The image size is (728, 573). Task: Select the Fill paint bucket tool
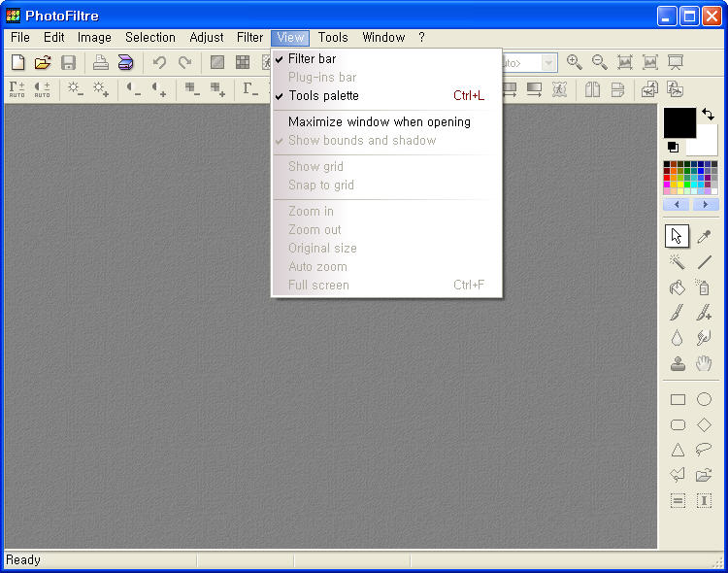pyautogui.click(x=678, y=287)
